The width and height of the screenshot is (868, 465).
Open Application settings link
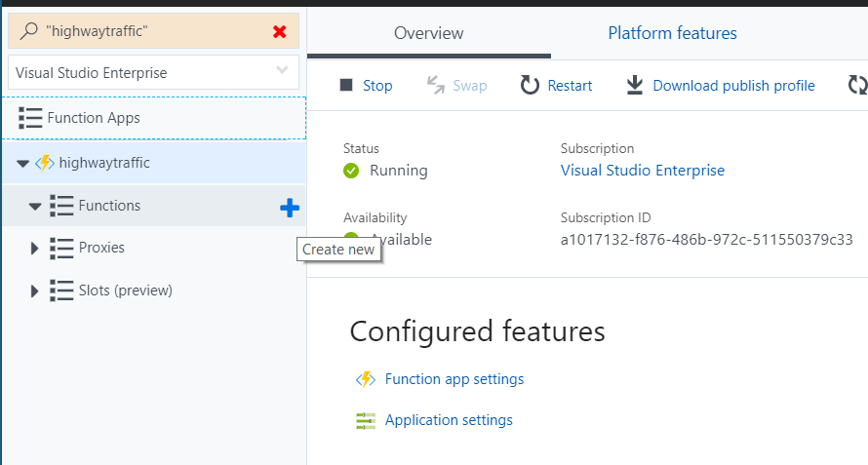[x=449, y=420]
